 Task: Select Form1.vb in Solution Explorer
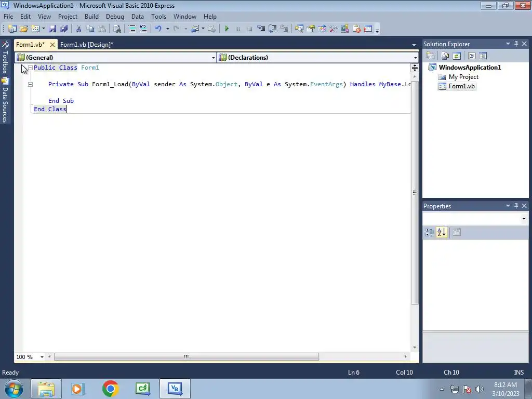click(461, 86)
